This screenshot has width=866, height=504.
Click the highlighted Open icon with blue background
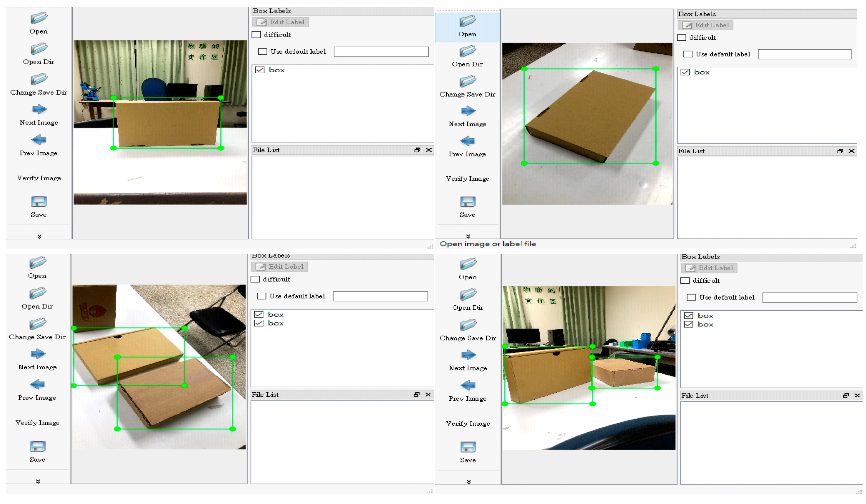[467, 22]
